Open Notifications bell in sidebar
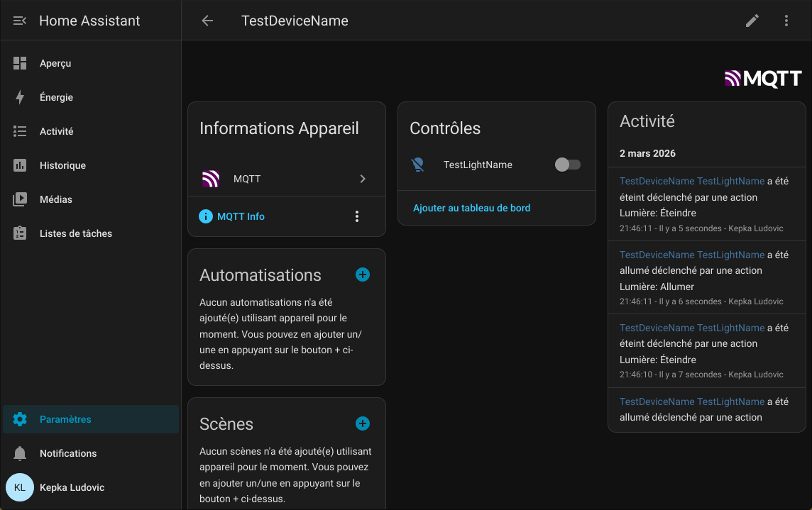 click(x=20, y=453)
